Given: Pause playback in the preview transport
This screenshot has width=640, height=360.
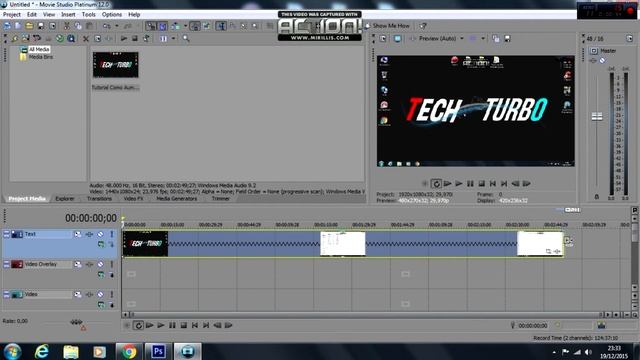Looking at the screenshot, I should (470, 184).
